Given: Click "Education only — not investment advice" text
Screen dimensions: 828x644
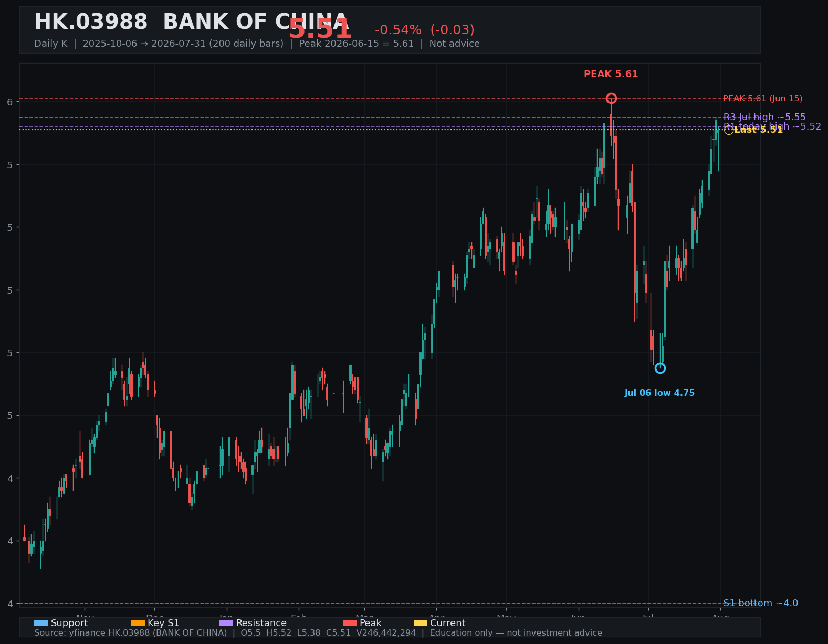Looking at the screenshot, I should click(516, 633).
